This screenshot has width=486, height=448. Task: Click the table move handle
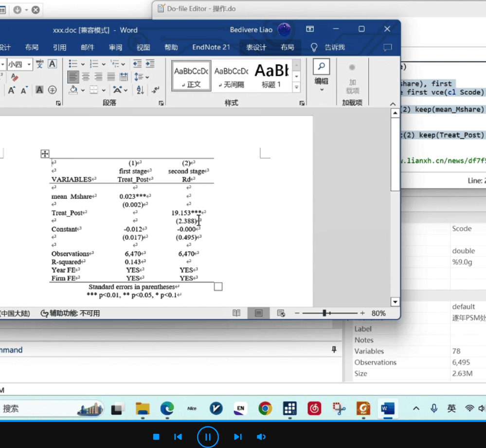(x=44, y=154)
